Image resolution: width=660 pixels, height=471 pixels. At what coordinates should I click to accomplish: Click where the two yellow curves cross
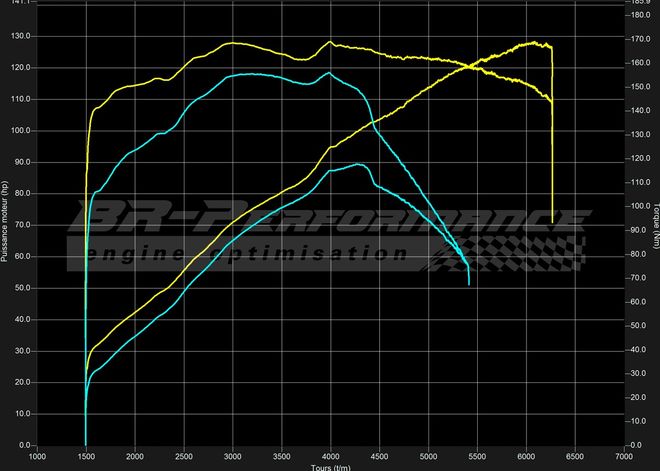469,66
